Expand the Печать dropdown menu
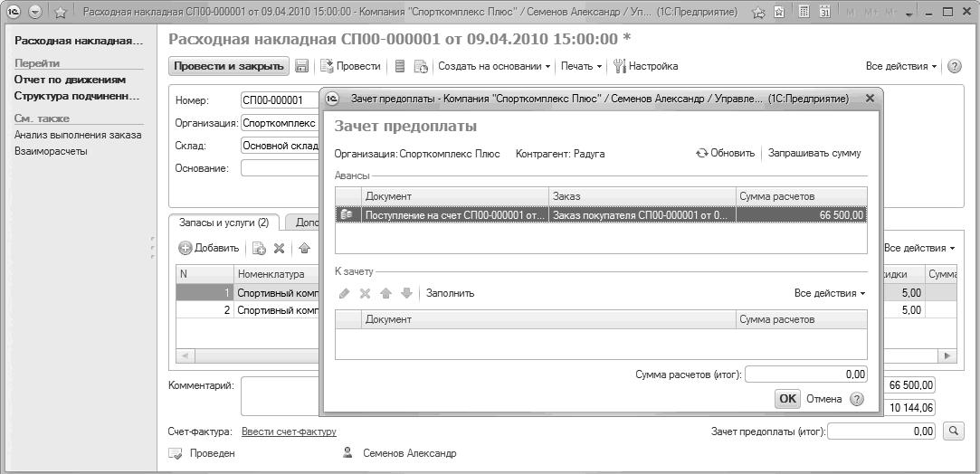The image size is (980, 474). pos(581,66)
